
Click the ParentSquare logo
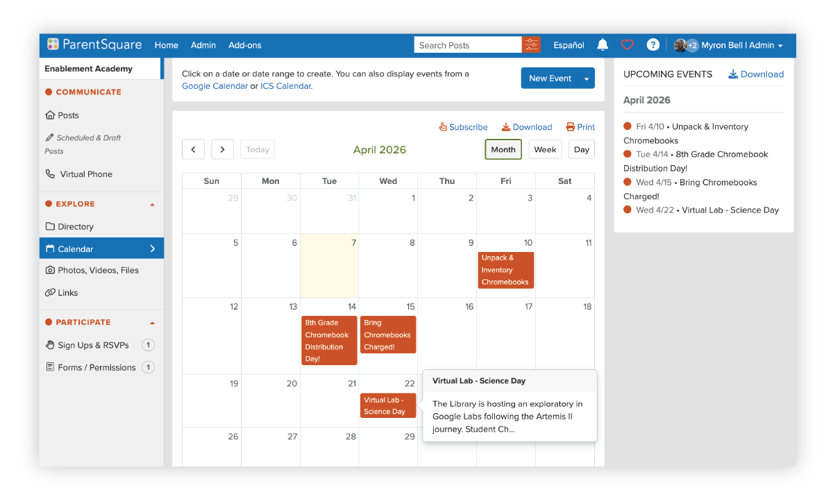[94, 45]
